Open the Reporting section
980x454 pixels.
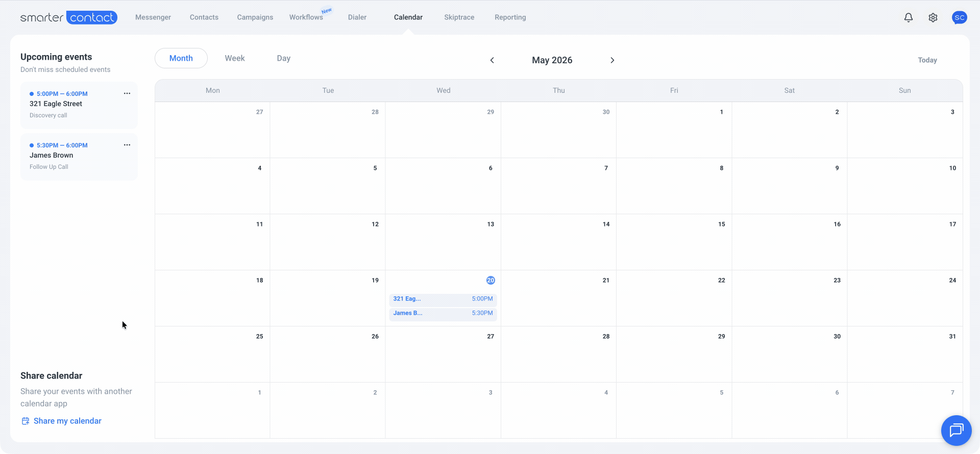(x=510, y=17)
